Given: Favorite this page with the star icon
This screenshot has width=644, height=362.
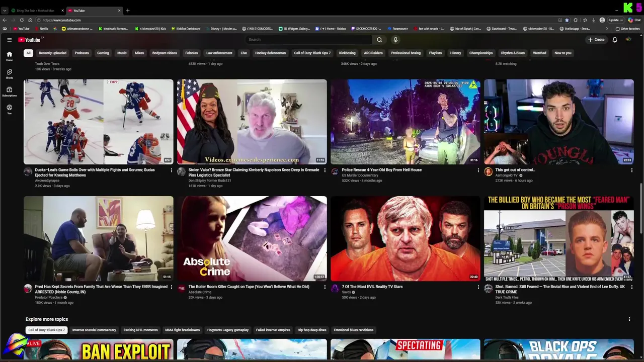Looking at the screenshot, I should click(x=567, y=20).
